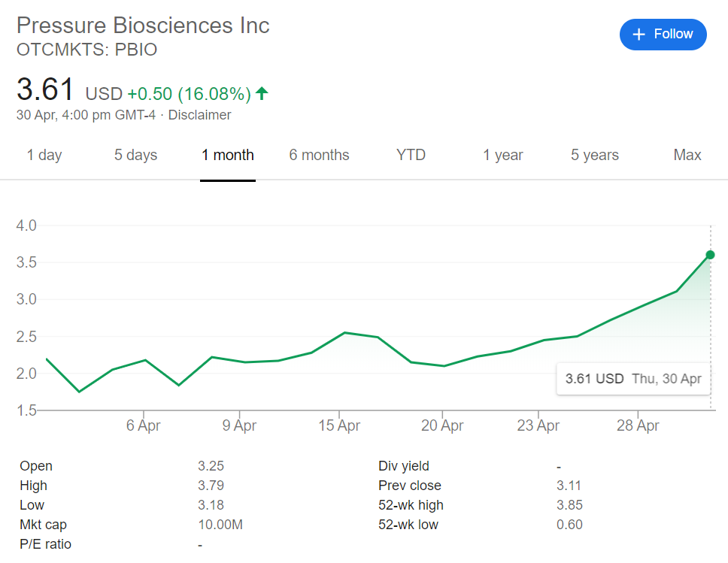The image size is (728, 563).
Task: Switch to YTD range tab
Action: (411, 156)
